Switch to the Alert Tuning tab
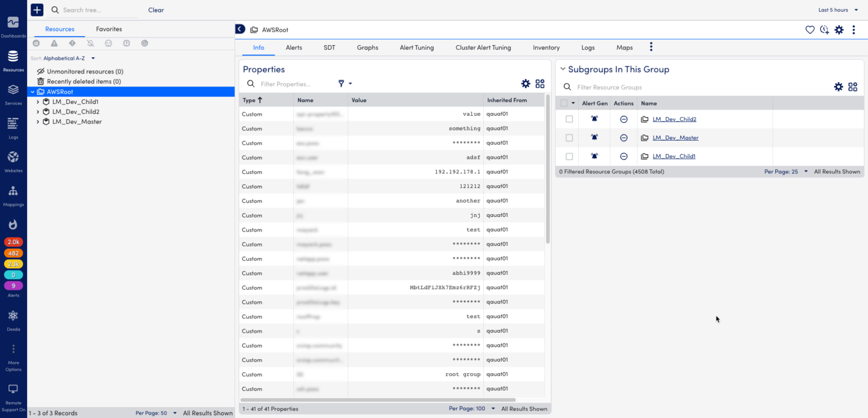The height and width of the screenshot is (418, 868). point(416,47)
